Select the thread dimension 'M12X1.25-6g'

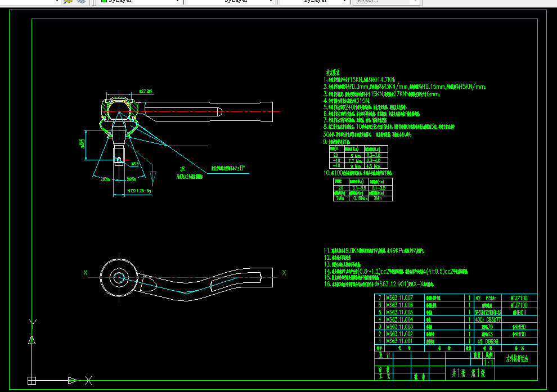click(x=140, y=191)
